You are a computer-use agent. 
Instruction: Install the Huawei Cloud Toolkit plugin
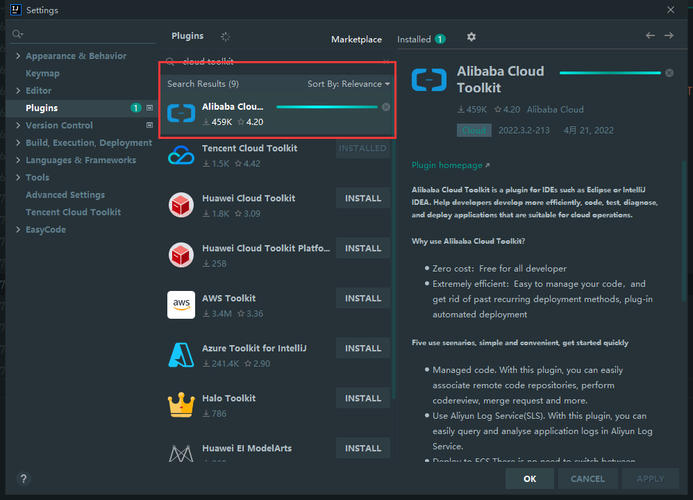(x=363, y=198)
